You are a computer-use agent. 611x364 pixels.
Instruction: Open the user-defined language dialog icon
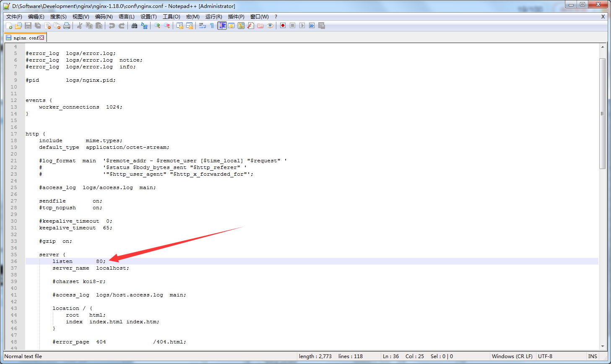tap(231, 26)
